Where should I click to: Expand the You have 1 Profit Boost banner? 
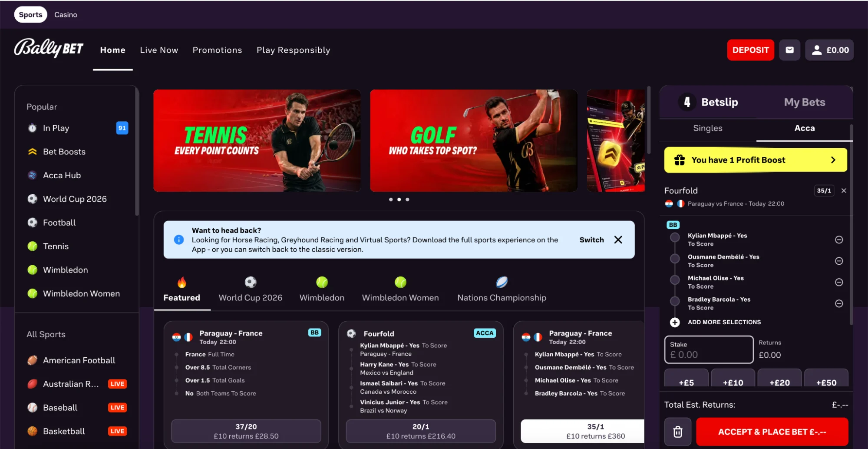(756, 160)
